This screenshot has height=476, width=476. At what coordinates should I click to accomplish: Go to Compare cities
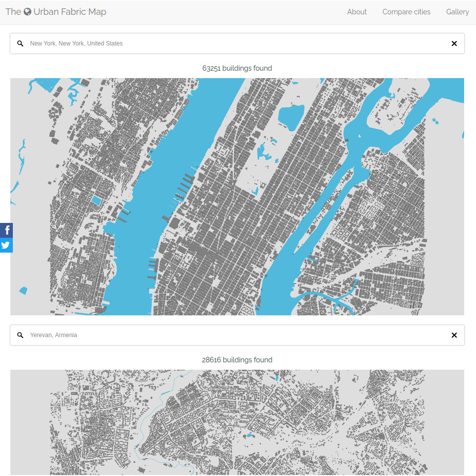[406, 12]
